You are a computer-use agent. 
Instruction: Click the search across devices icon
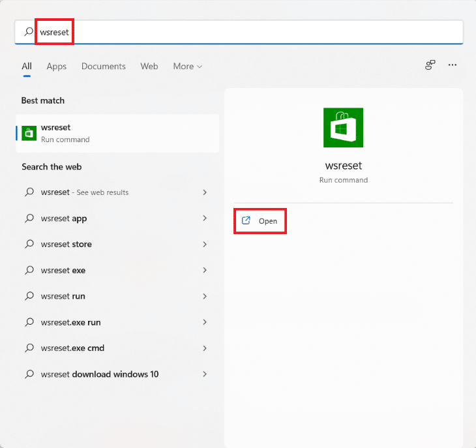(x=430, y=65)
